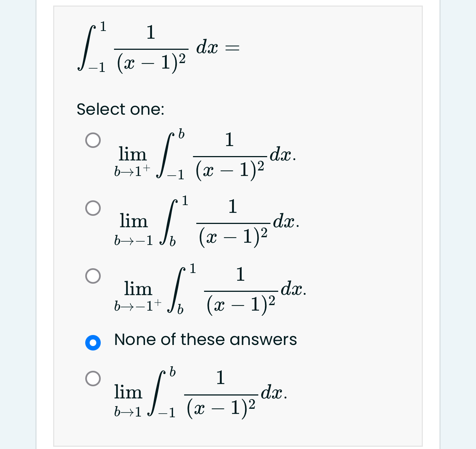Viewport: 476px width, 449px height.
Task: Choose the lim b→−1⁺ answer choice
Action: (x=93, y=275)
